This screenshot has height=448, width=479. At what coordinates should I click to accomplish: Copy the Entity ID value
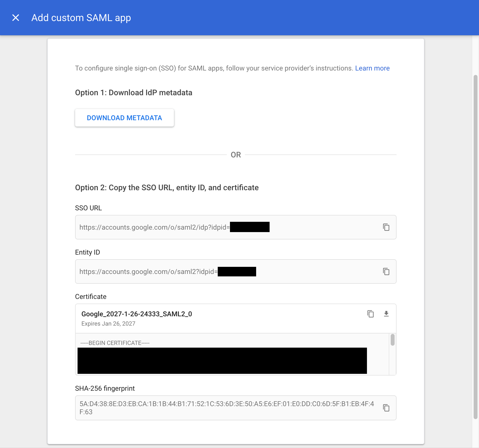pos(386,271)
